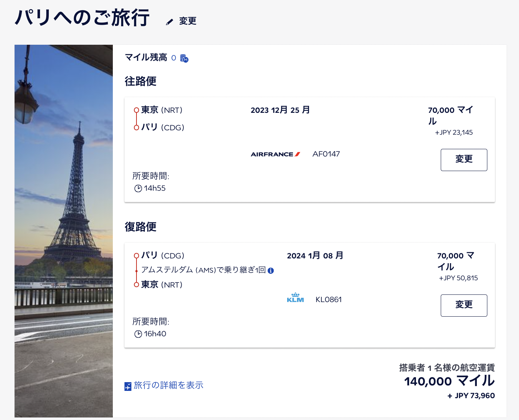Click the clock icon next to 14h55

coord(138,189)
